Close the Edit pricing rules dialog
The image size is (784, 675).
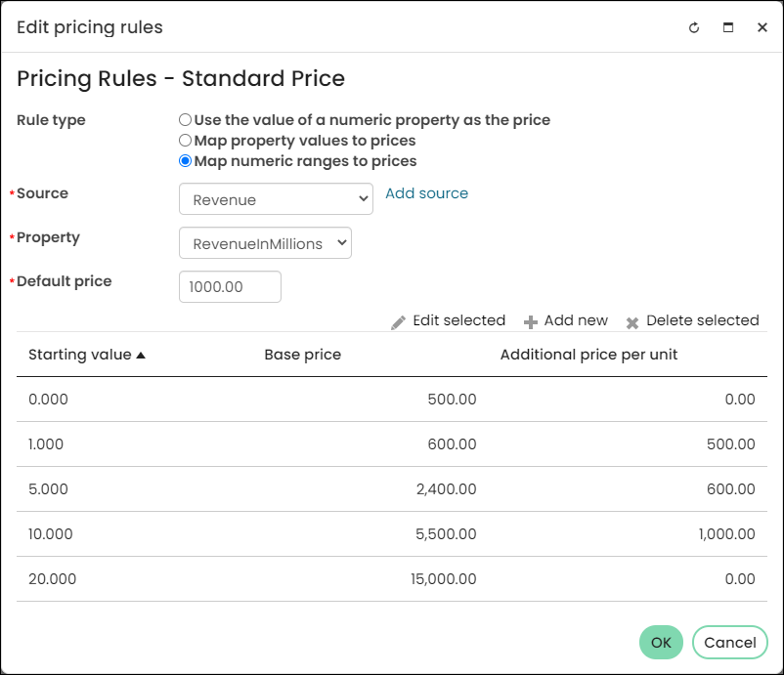762,27
